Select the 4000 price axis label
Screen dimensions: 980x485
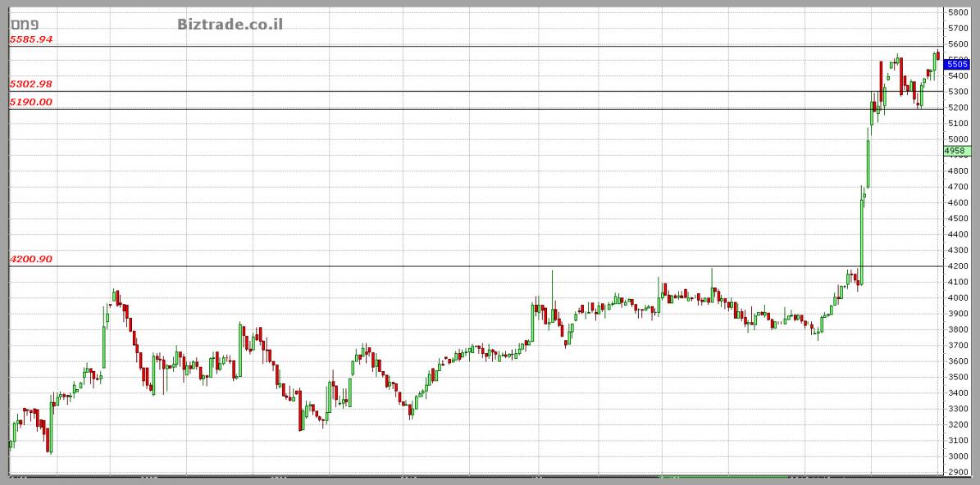pyautogui.click(x=957, y=298)
